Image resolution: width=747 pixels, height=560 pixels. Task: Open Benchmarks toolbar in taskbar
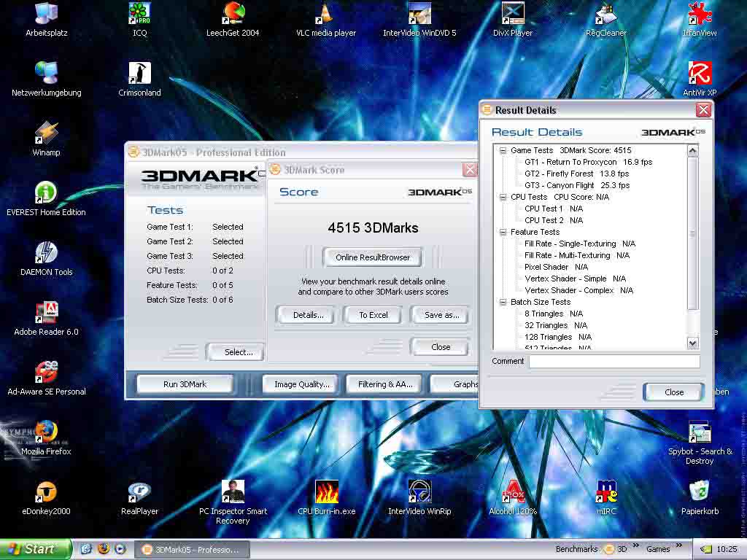click(x=576, y=549)
